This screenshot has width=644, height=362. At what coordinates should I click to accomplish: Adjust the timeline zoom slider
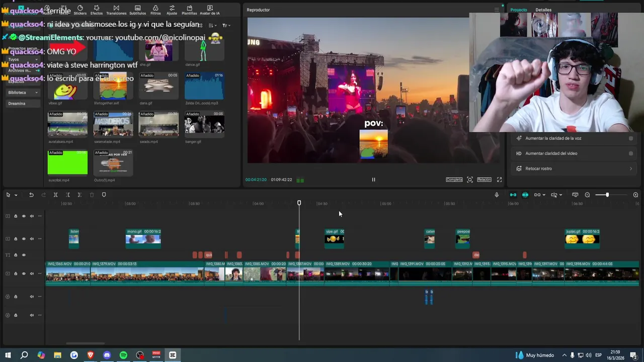(x=607, y=195)
